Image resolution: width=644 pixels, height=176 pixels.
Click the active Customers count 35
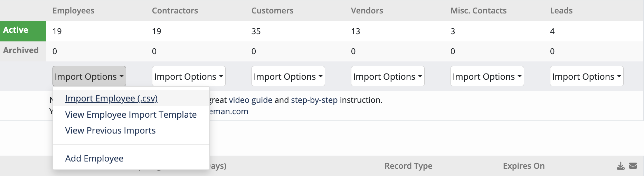coord(256,31)
